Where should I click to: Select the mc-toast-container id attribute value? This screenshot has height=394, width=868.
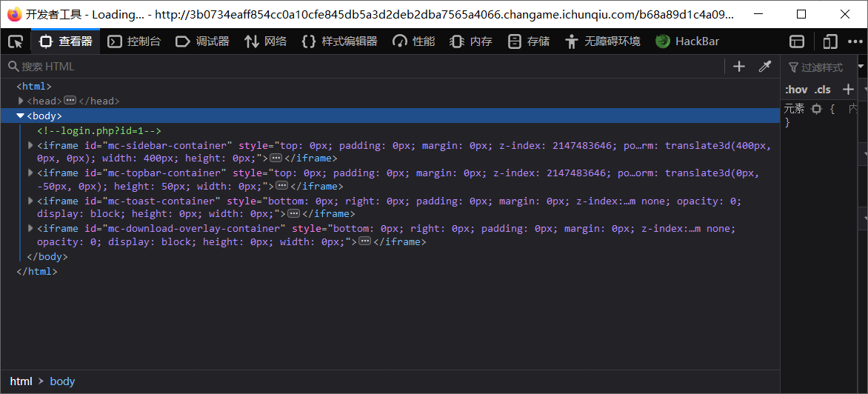tap(160, 201)
